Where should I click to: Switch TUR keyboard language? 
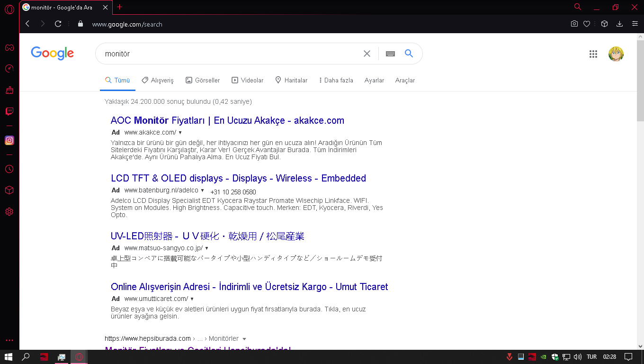pyautogui.click(x=591, y=357)
